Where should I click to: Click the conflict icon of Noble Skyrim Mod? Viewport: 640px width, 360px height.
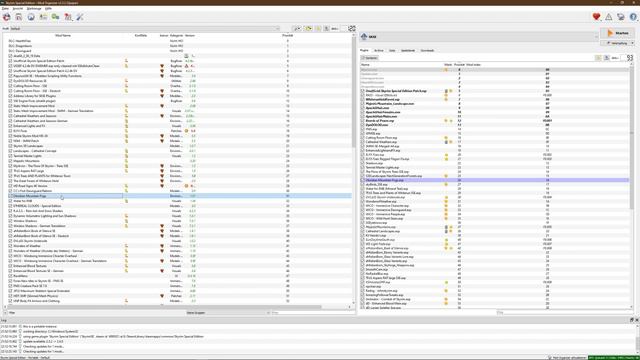126,136
